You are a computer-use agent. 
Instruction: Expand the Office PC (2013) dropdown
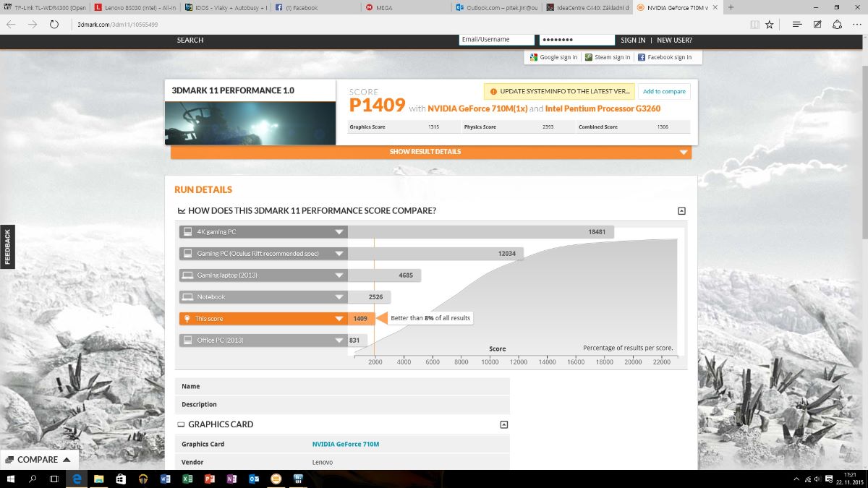pyautogui.click(x=339, y=341)
